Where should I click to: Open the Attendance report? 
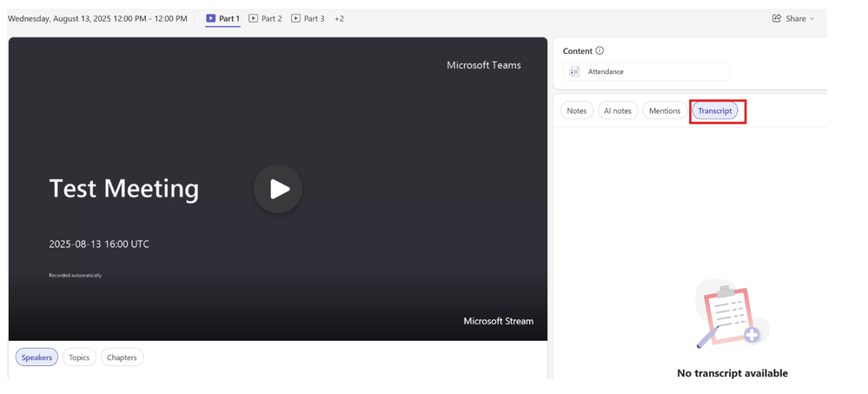(646, 71)
